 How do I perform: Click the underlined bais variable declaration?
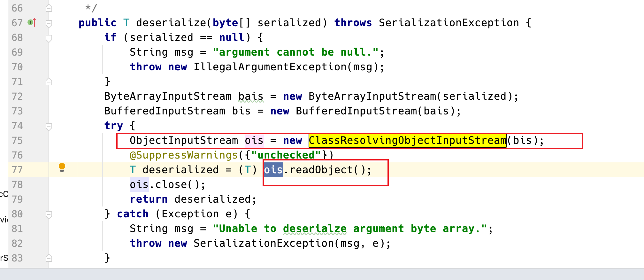coord(251,96)
